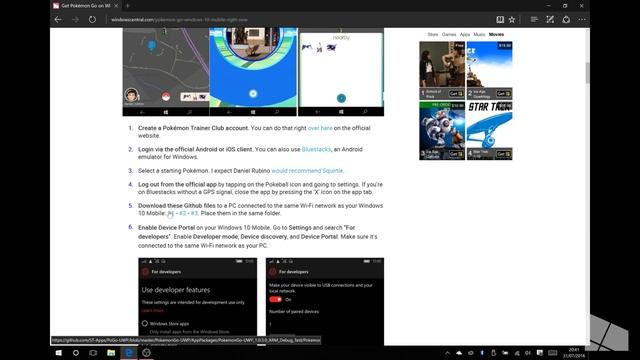Click Get button for movie number 2

click(x=503, y=94)
